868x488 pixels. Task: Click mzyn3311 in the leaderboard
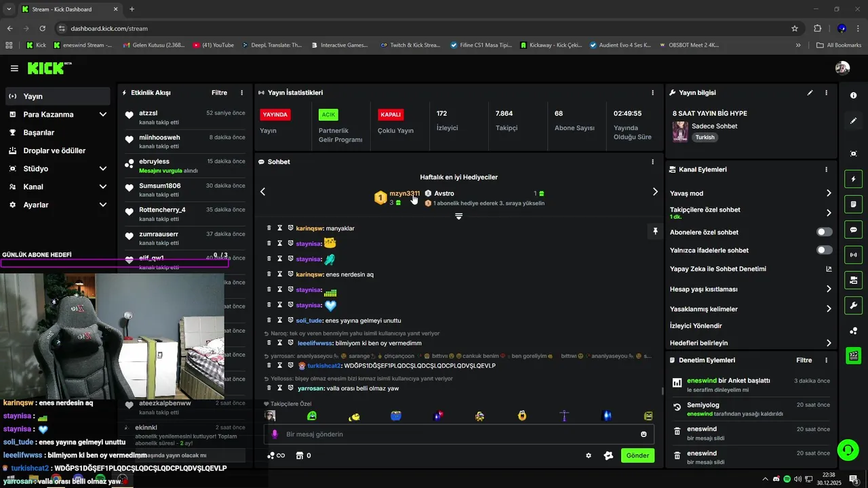[404, 193]
